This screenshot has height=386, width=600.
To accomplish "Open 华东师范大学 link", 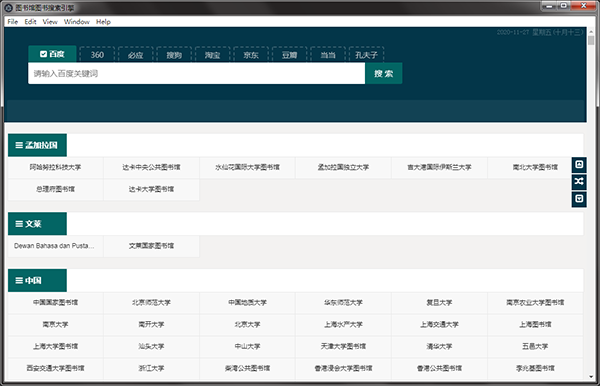I will click(x=344, y=302).
